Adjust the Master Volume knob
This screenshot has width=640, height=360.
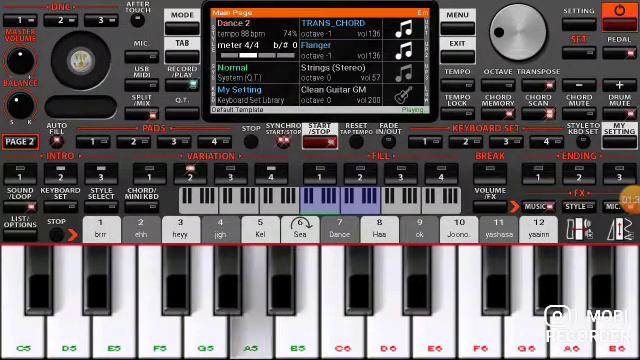(20, 61)
